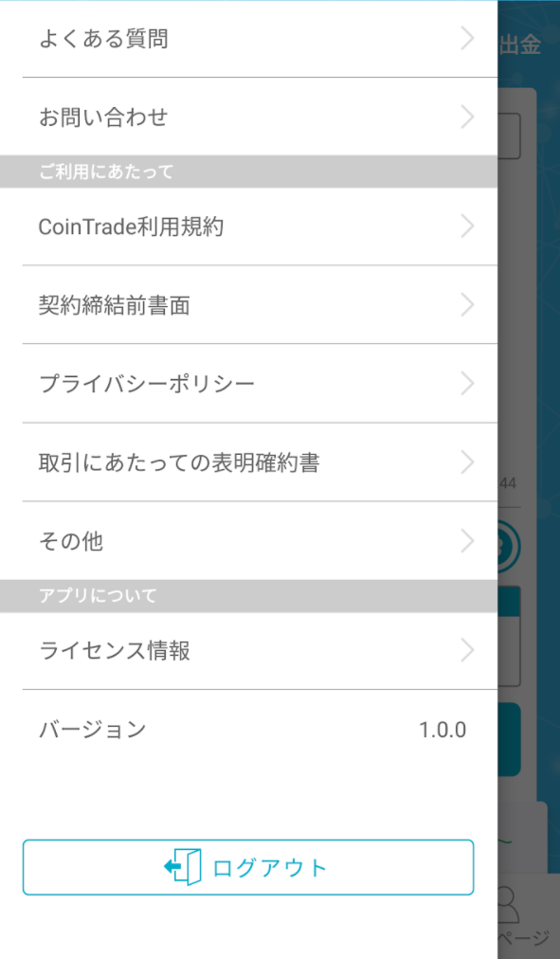The width and height of the screenshot is (560, 959).
Task: Tap the chevron icon beside プライバシーポリシー
Action: 467,384
